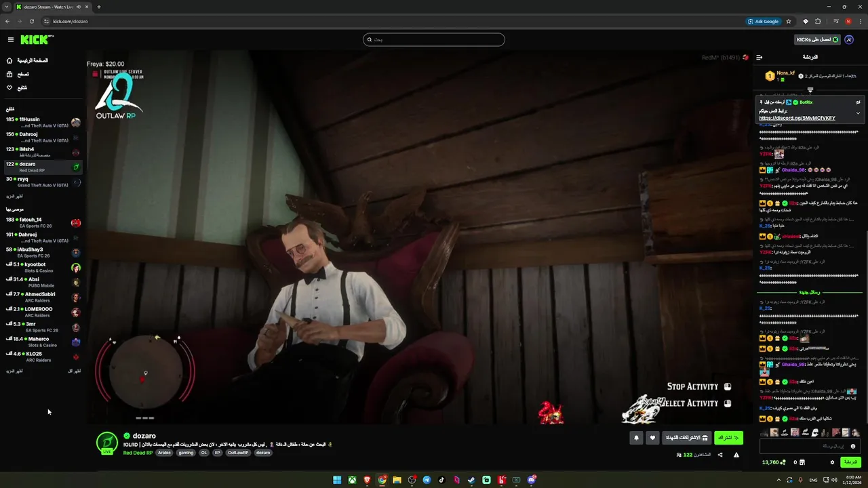Open AhmedSabiri ARC Raiders channel
Image resolution: width=868 pixels, height=488 pixels.
[42, 298]
